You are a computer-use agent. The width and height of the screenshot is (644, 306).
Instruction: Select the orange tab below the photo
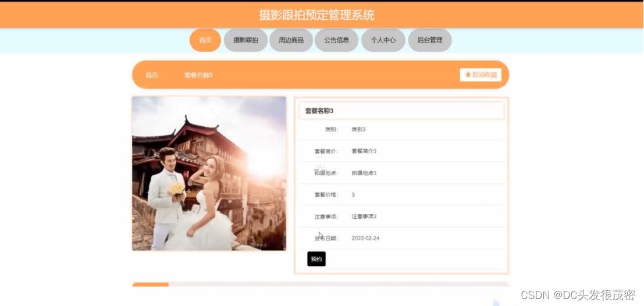tap(150, 284)
